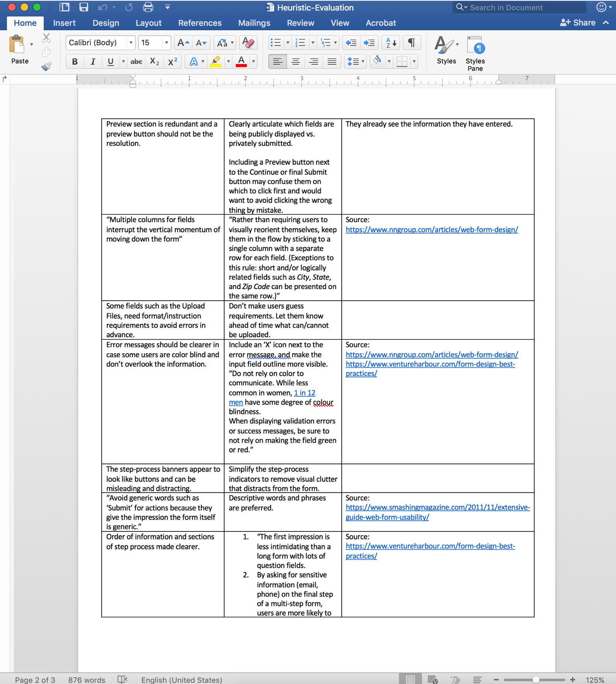Open Styles gallery

(446, 50)
